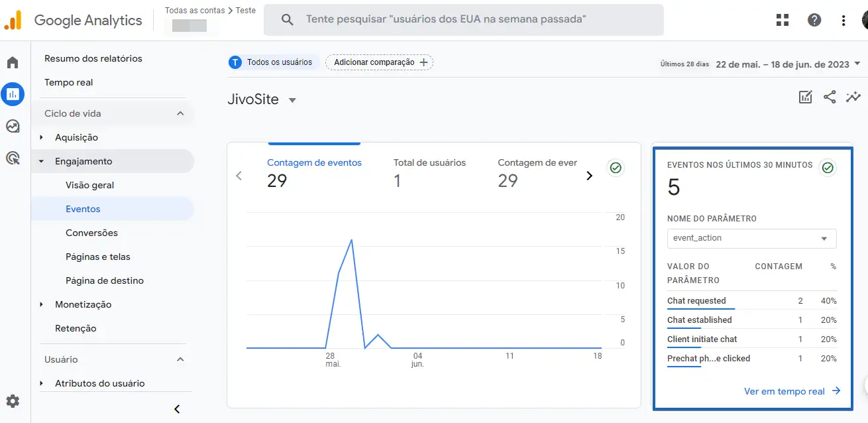868x423 pixels.
Task: Open the Explore icon in left rail
Action: [x=13, y=126]
